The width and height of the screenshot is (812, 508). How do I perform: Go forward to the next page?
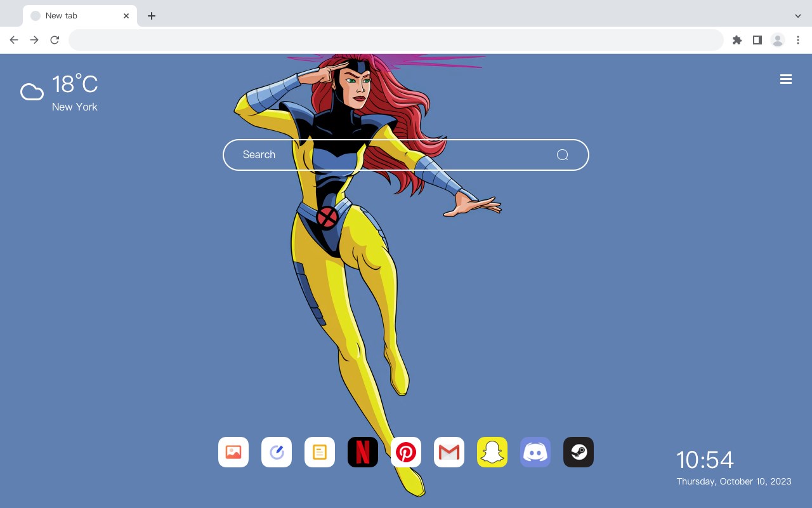point(34,40)
